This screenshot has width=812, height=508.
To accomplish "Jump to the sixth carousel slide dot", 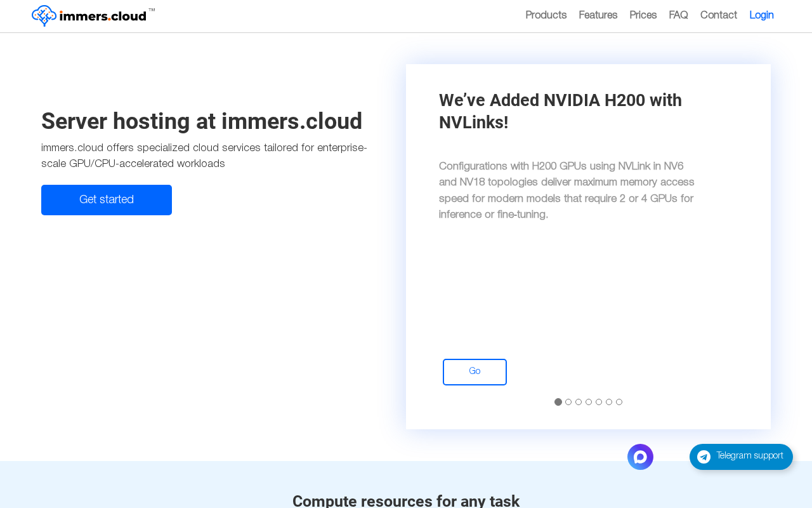I will click(x=609, y=402).
